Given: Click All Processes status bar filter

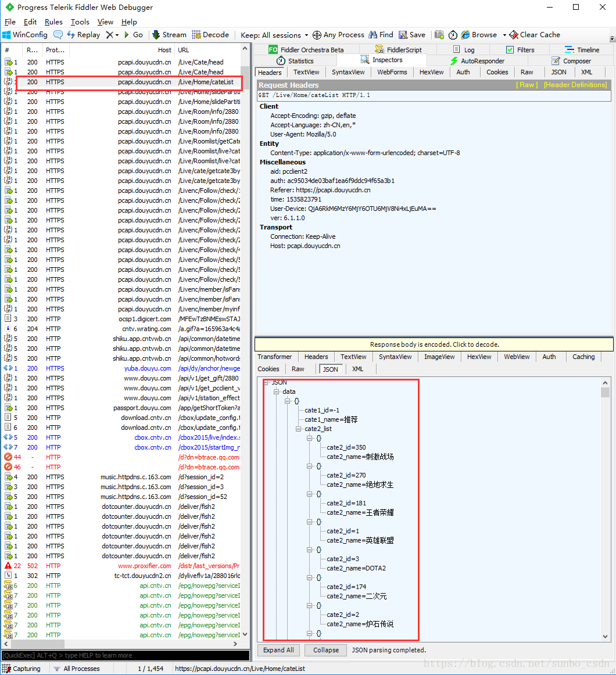Looking at the screenshot, I should (x=77, y=669).
